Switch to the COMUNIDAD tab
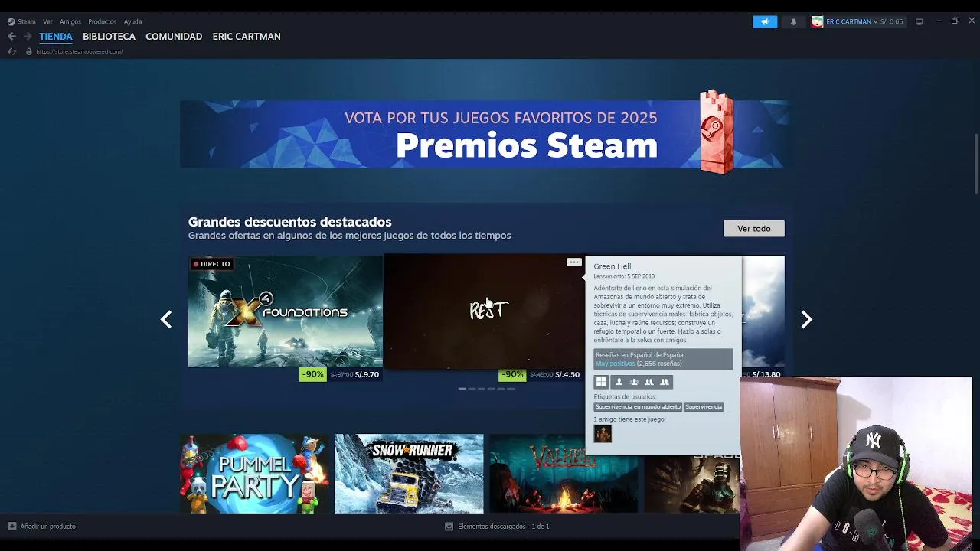The width and height of the screenshot is (980, 551). tap(174, 36)
